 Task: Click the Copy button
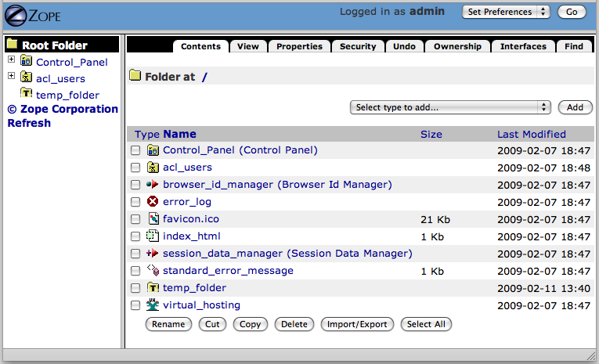pos(251,324)
